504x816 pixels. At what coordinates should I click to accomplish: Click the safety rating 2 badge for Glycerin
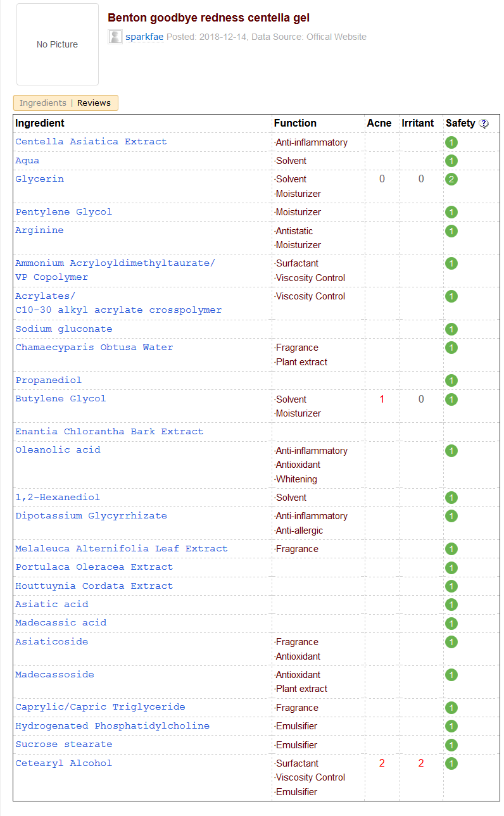(x=451, y=179)
